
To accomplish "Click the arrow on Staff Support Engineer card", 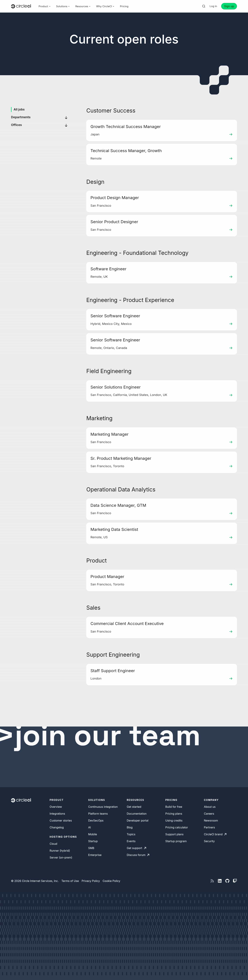I will point(231,678).
